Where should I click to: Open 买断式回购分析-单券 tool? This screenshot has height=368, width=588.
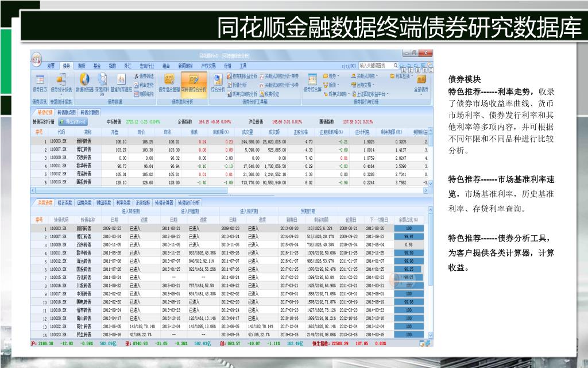pyautogui.click(x=279, y=76)
